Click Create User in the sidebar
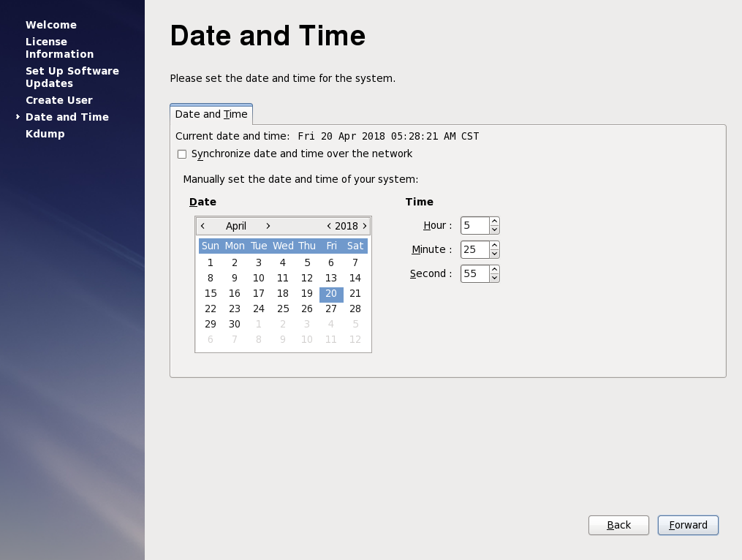742x560 pixels. pos(59,100)
